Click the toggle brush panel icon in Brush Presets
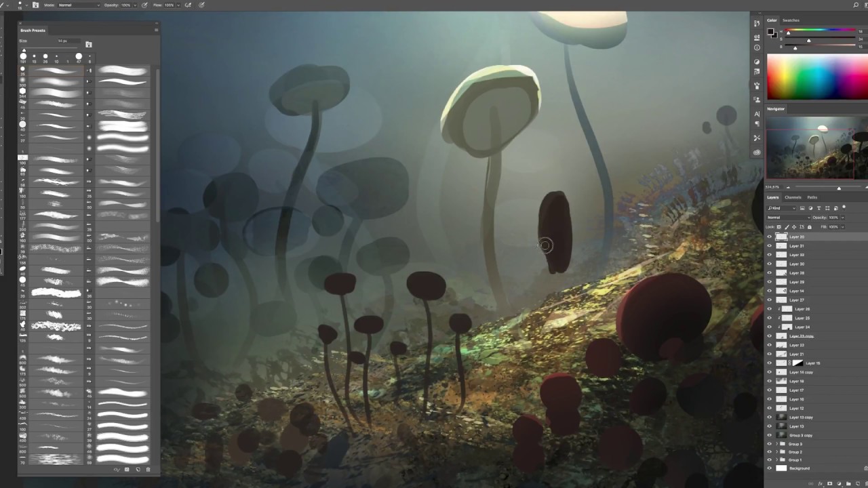The image size is (868, 488). 88,45
